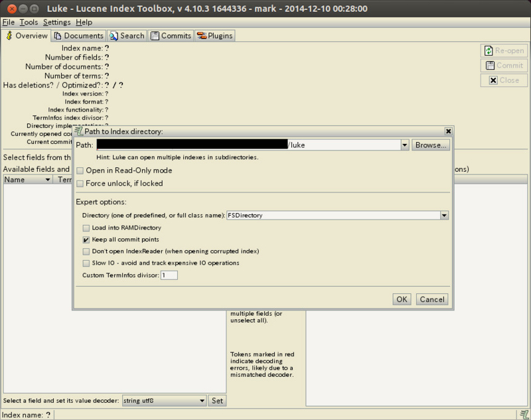Click the Overview tab icon
This screenshot has height=420, width=531.
9,36
